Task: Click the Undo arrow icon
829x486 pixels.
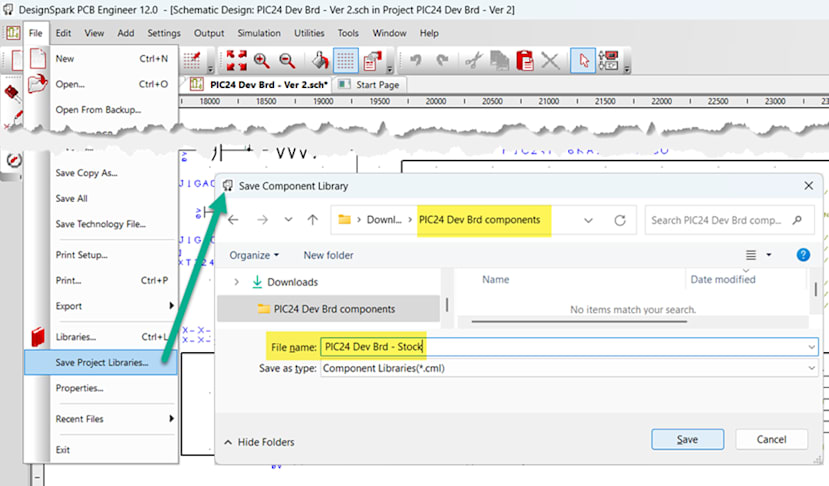Action: [x=416, y=61]
